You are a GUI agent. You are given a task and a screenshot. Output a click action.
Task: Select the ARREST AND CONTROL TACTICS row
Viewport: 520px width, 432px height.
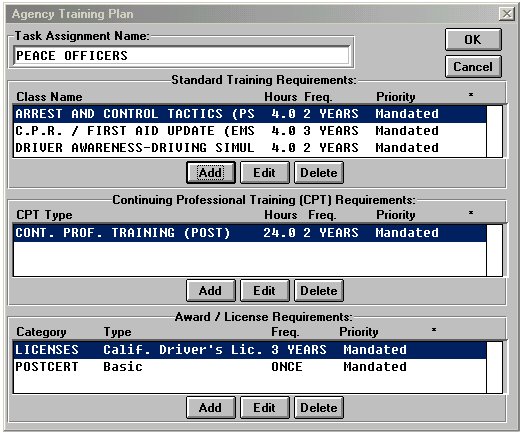[250, 114]
